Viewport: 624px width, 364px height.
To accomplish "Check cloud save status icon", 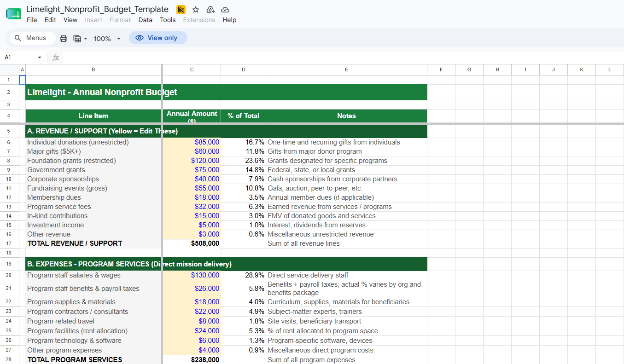I will pyautogui.click(x=225, y=10).
